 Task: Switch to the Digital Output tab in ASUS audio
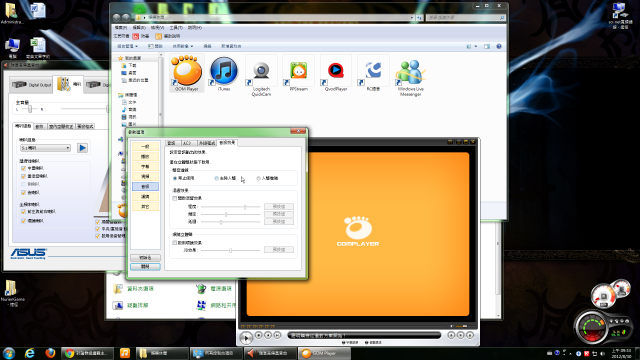[31, 85]
